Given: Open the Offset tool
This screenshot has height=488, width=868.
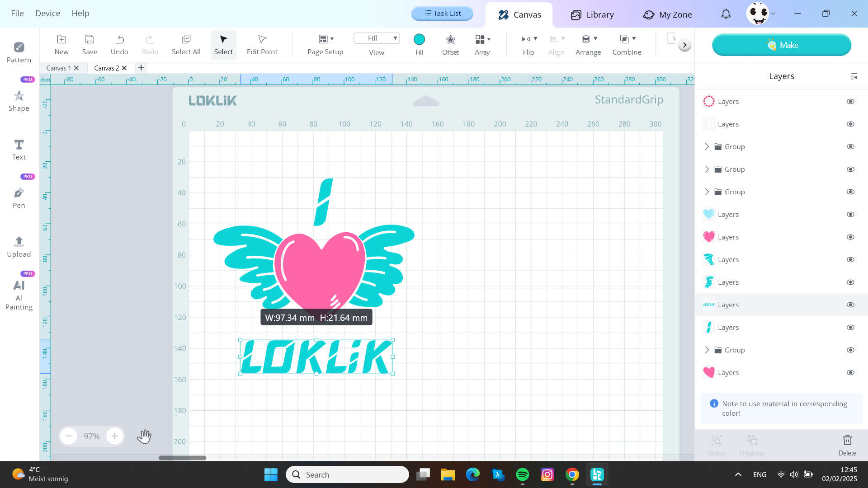Looking at the screenshot, I should coord(451,45).
